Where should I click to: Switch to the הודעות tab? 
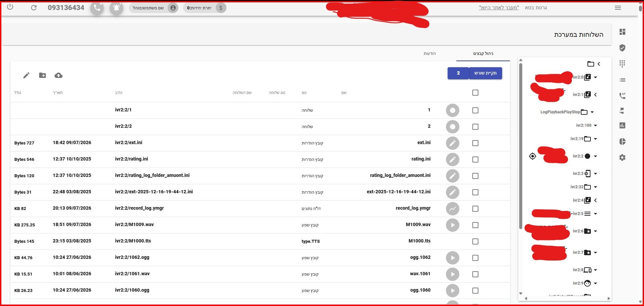coord(430,54)
